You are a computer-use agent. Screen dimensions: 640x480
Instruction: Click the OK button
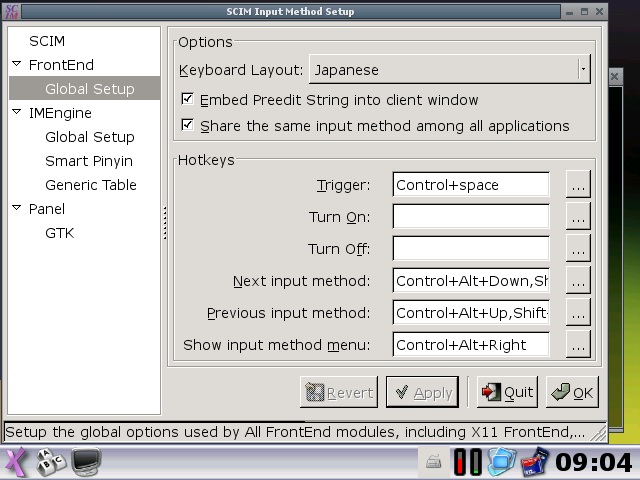pos(572,392)
